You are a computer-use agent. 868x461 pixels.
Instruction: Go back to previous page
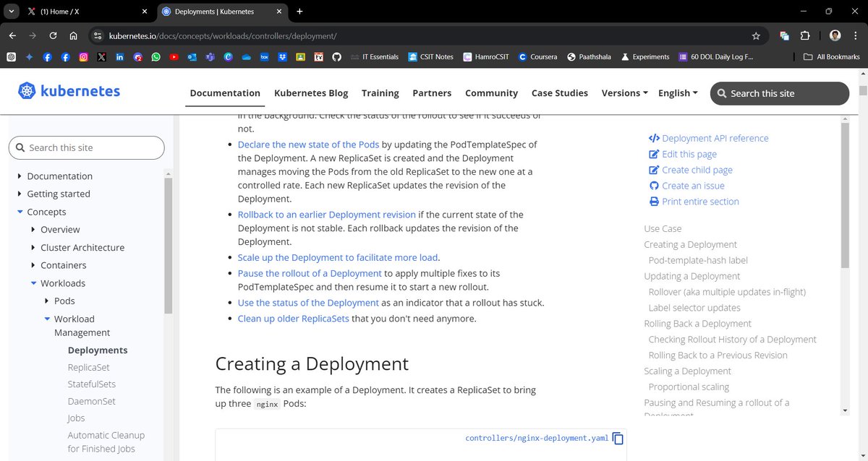12,35
